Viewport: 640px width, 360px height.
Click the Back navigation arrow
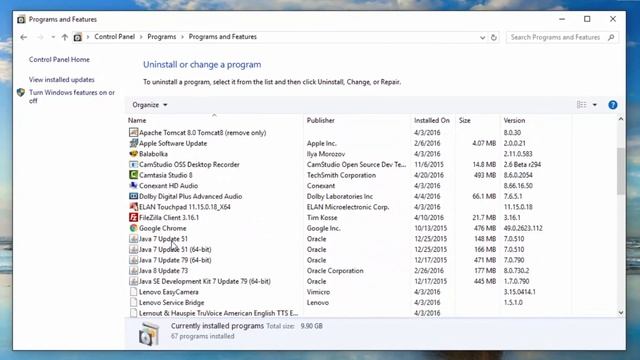click(x=24, y=37)
